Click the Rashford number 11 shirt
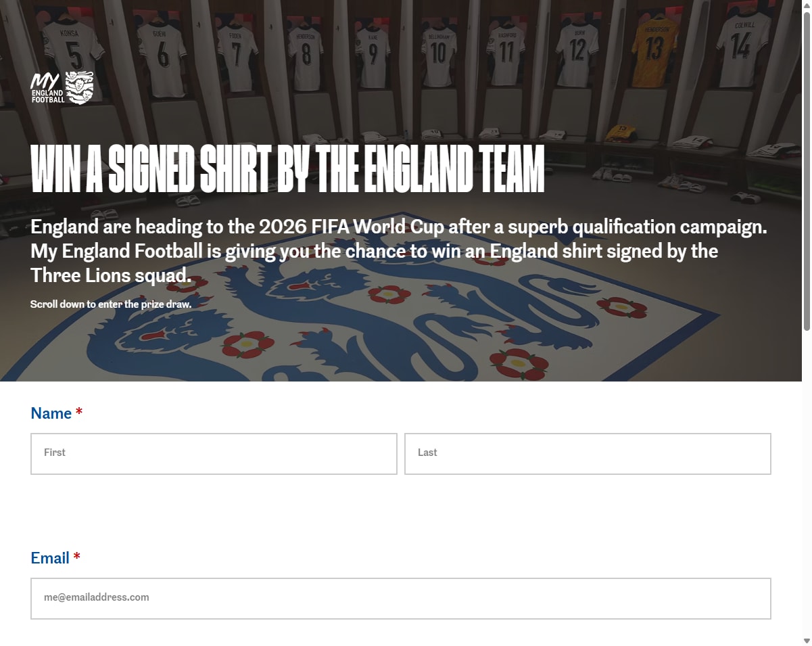 coord(506,54)
